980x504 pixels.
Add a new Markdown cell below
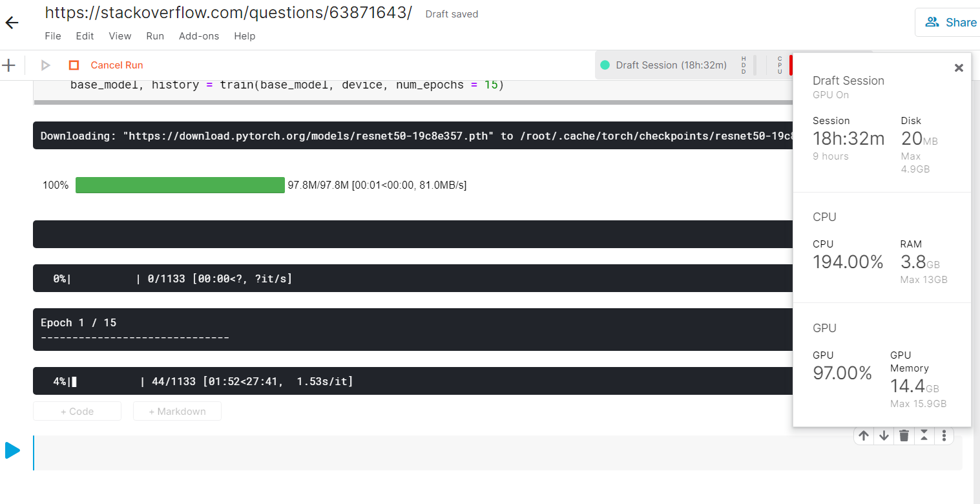click(x=177, y=412)
